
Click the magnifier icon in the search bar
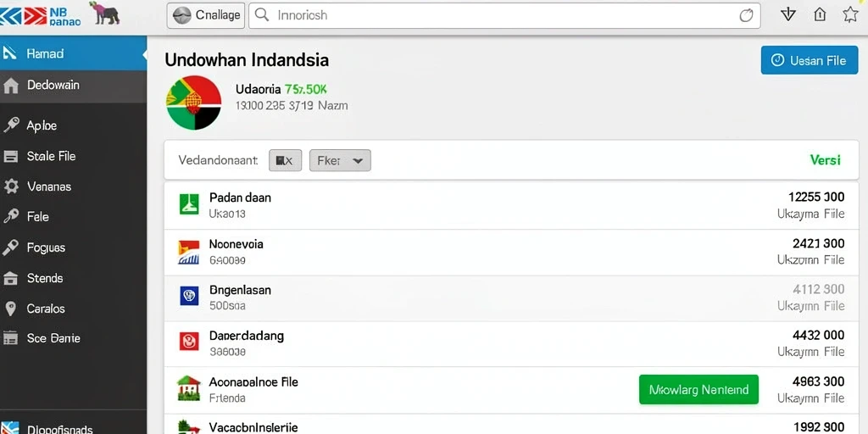(x=263, y=15)
